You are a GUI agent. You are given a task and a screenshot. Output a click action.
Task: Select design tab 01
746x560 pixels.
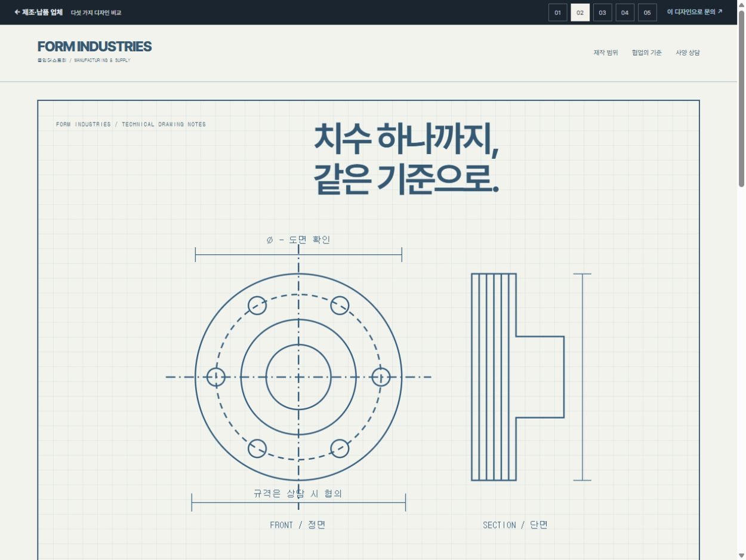(557, 13)
